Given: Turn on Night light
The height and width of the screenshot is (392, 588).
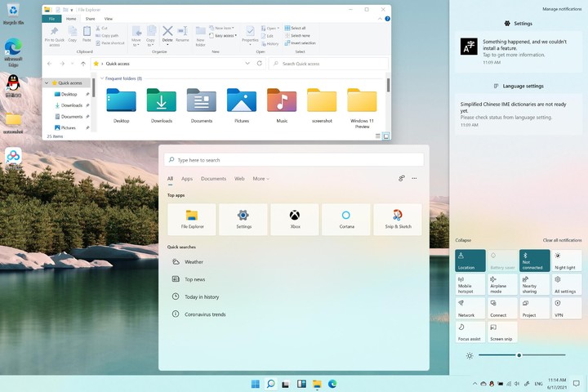Looking at the screenshot, I should (565, 261).
